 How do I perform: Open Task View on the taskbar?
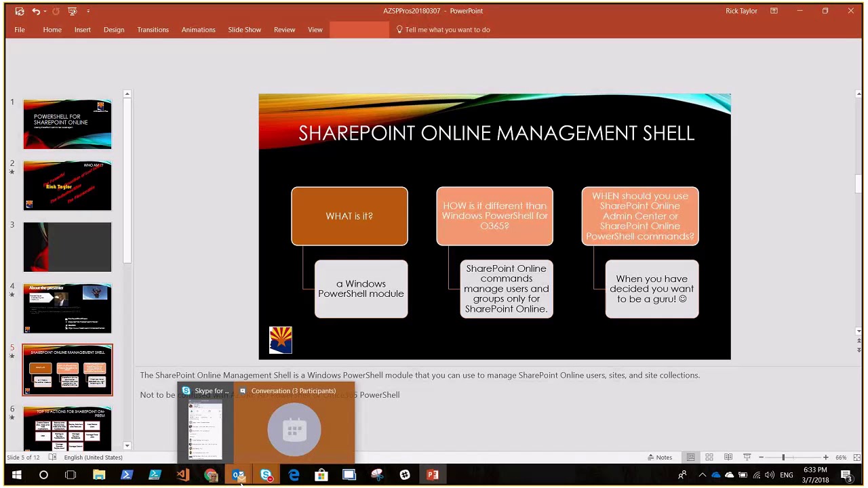pos(71,475)
